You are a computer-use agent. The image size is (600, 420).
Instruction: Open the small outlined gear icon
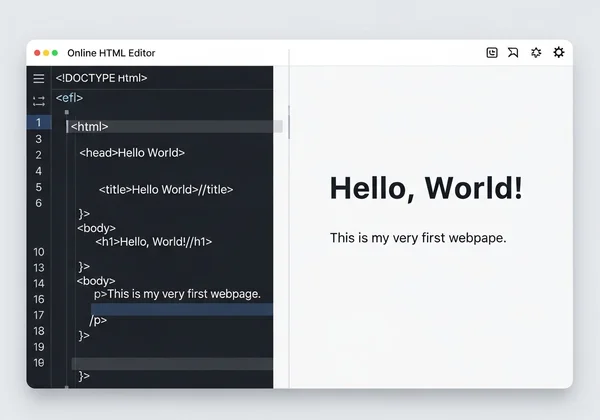[x=536, y=52]
